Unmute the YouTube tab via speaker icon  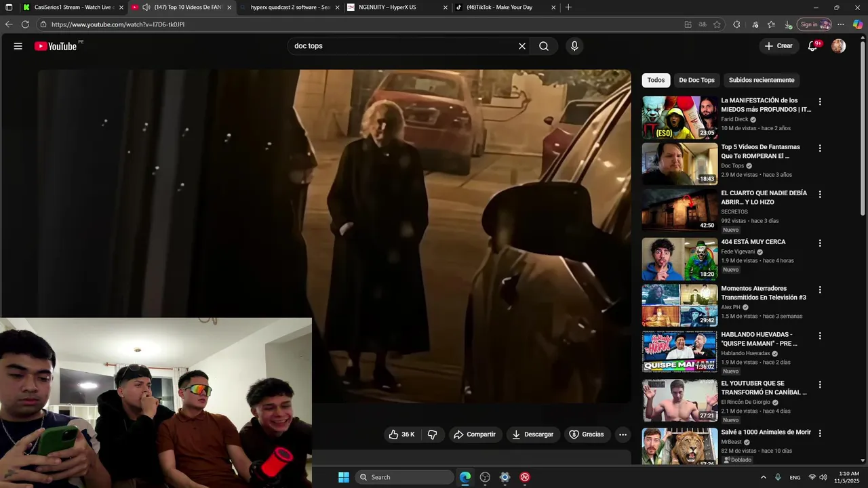pyautogui.click(x=146, y=7)
